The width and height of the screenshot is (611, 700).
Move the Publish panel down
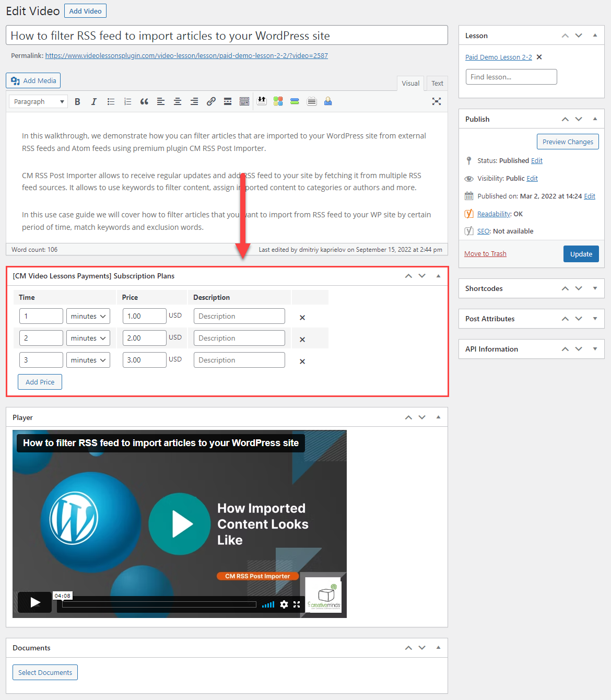coord(579,119)
